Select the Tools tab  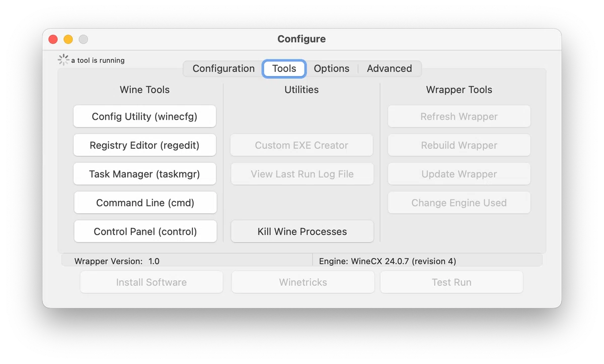click(284, 68)
